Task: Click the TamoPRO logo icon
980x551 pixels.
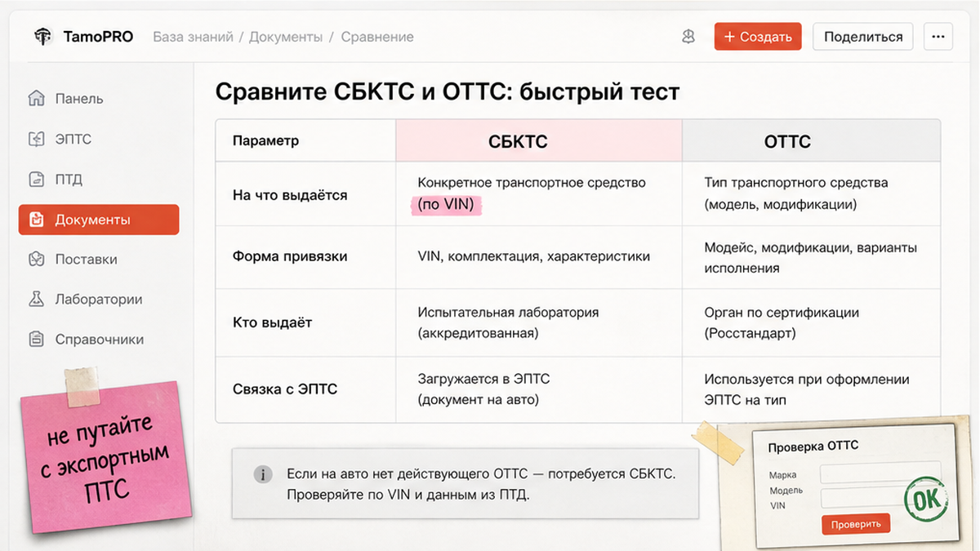Action: 42,37
